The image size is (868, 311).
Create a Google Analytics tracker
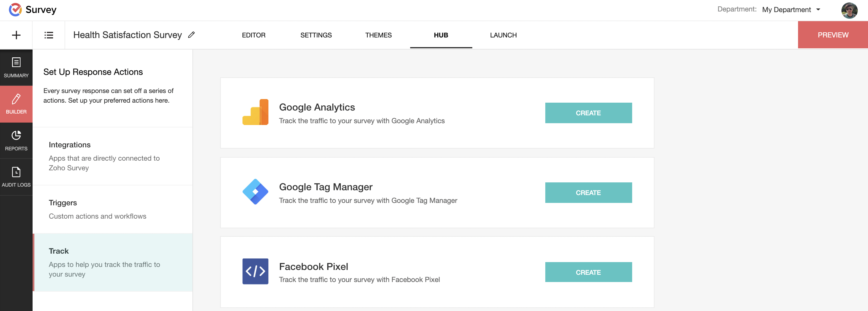click(588, 113)
